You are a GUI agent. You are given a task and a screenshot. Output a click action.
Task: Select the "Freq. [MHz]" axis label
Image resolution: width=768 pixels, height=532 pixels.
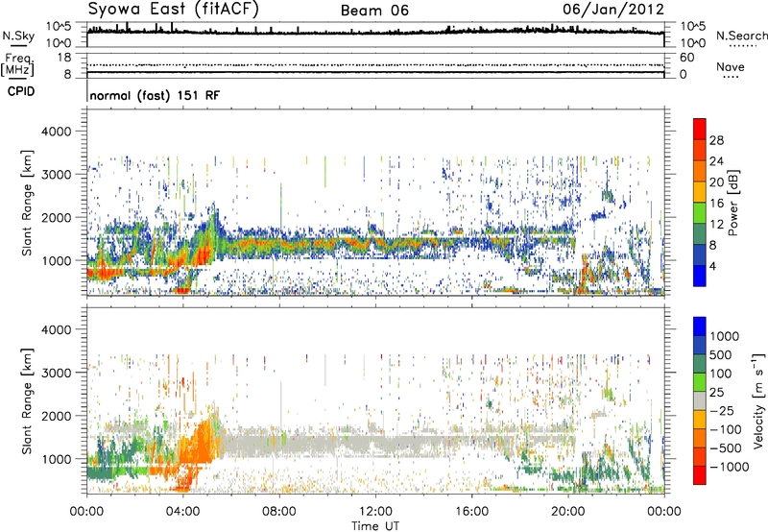(17, 65)
